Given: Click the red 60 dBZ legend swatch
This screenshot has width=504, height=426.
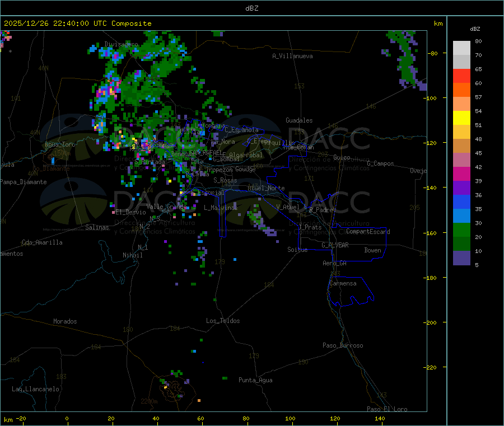Looking at the screenshot, I should point(461,76).
